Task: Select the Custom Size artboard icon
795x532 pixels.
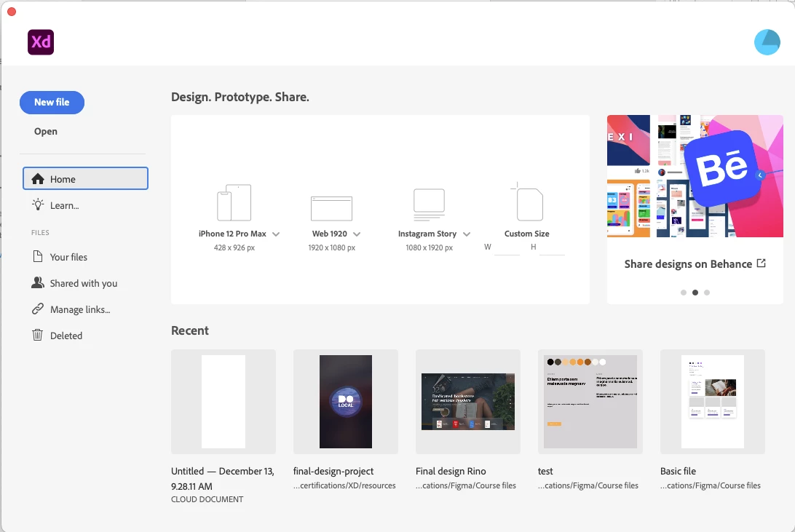Action: coord(527,202)
